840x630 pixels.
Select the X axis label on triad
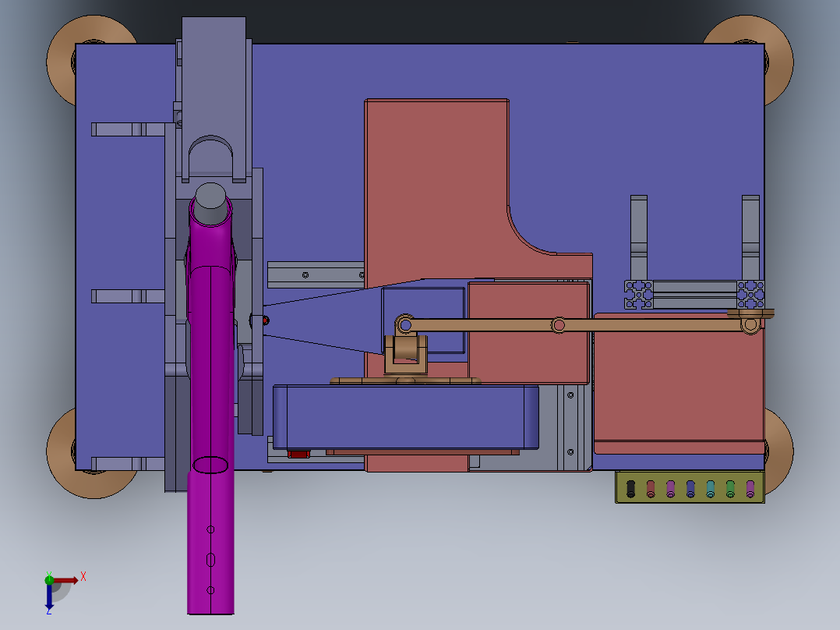click(x=83, y=577)
